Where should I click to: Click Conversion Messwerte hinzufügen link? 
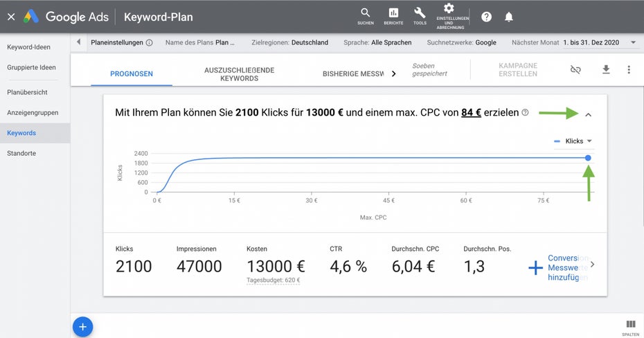coord(568,268)
